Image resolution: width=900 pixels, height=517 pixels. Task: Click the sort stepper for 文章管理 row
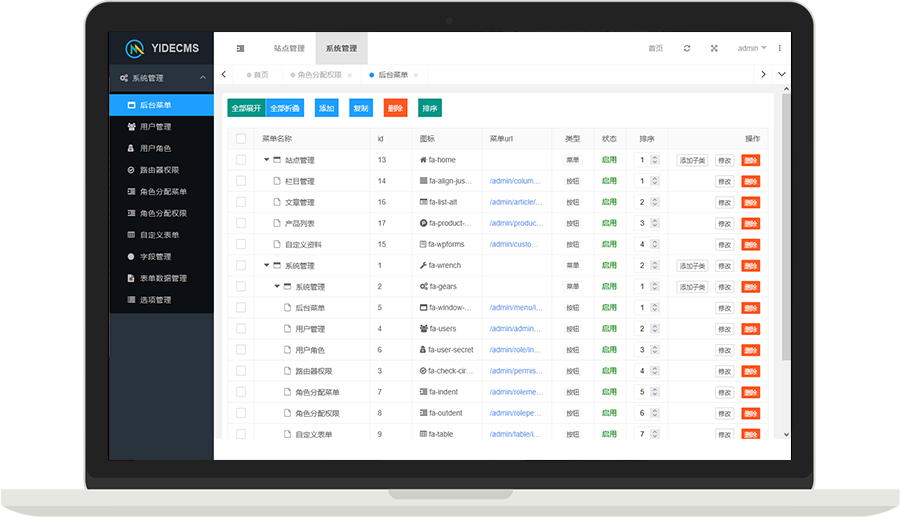tap(655, 202)
